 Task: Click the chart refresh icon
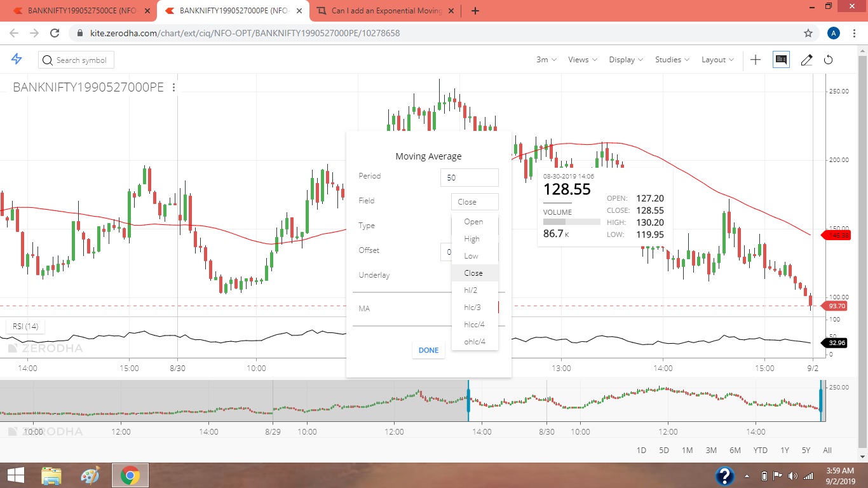coord(828,59)
